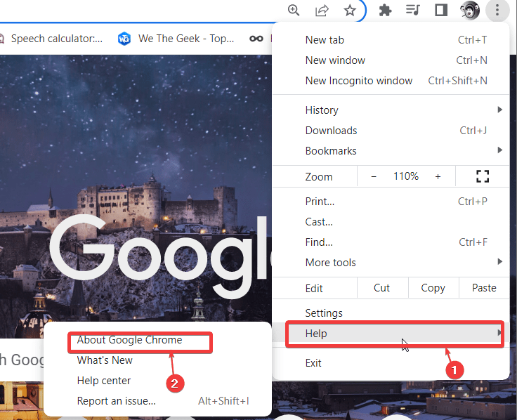This screenshot has width=517, height=420.
Task: Choose Find from the menu
Action: tap(391, 242)
